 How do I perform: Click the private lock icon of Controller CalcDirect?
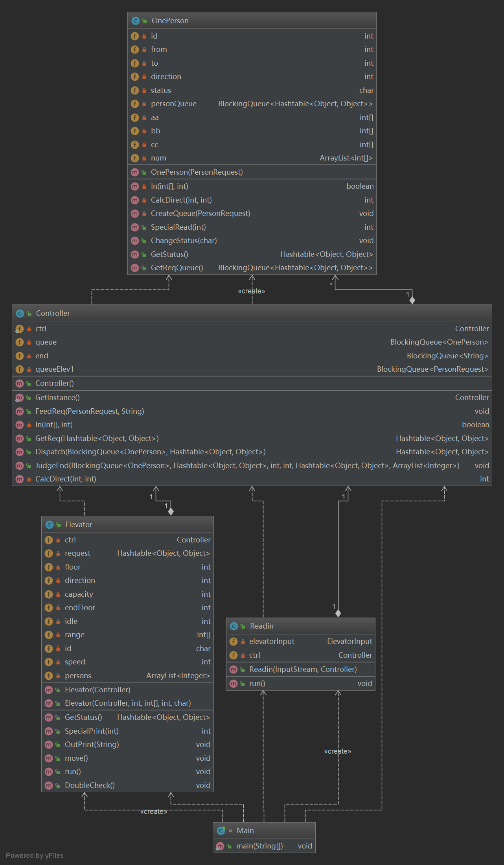(x=29, y=479)
